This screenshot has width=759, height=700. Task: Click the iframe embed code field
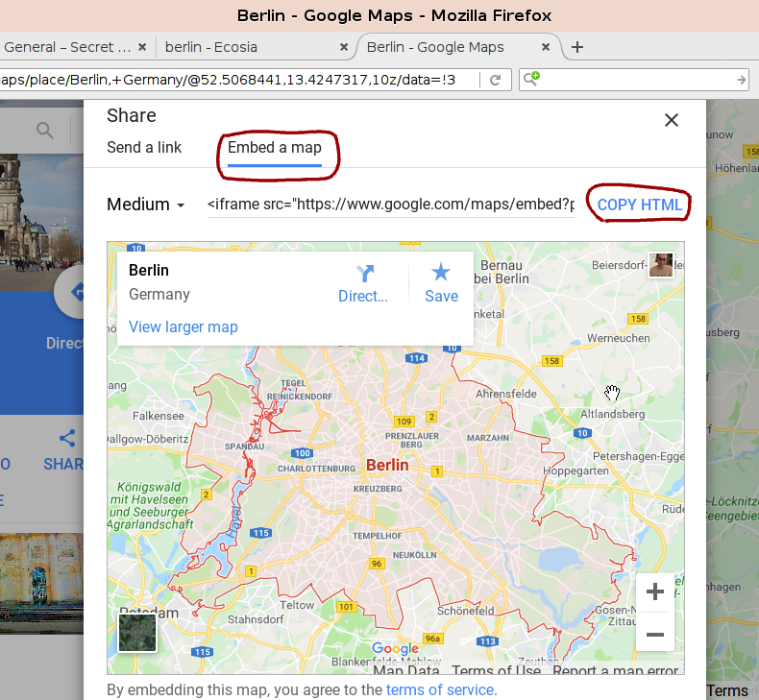coord(391,205)
